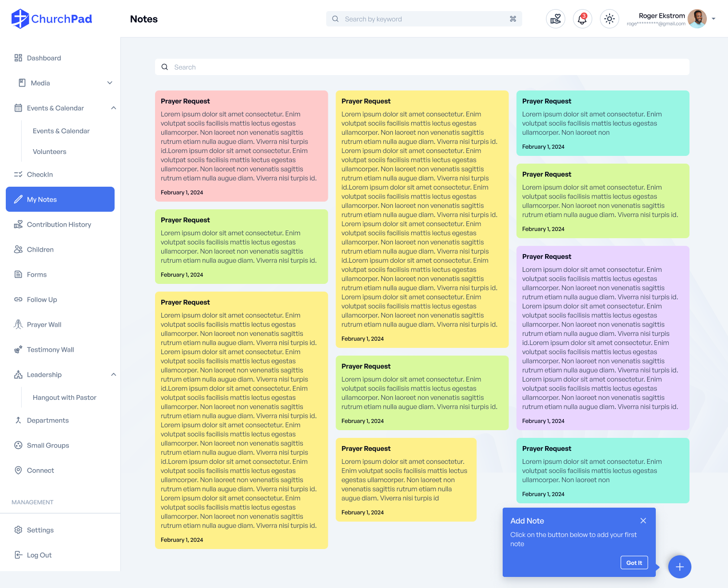Image resolution: width=728 pixels, height=588 pixels.
Task: Close the Add Note tooltip
Action: click(643, 521)
